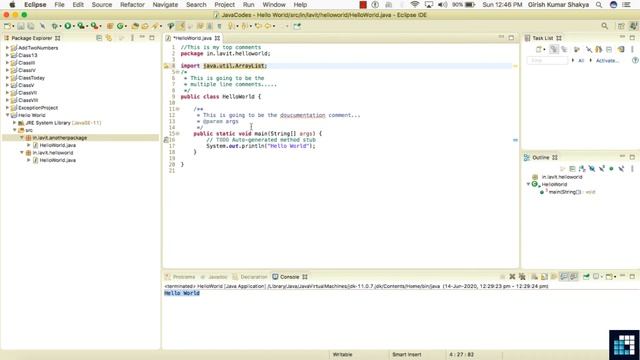The height and width of the screenshot is (360, 640).
Task: Click the New Task icon in Task List
Action: pyautogui.click(x=539, y=49)
